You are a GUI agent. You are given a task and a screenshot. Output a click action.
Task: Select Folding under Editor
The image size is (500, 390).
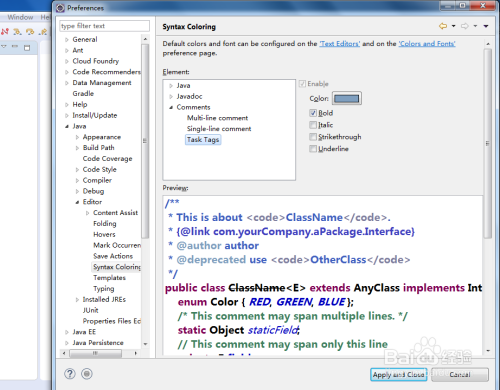click(x=105, y=224)
